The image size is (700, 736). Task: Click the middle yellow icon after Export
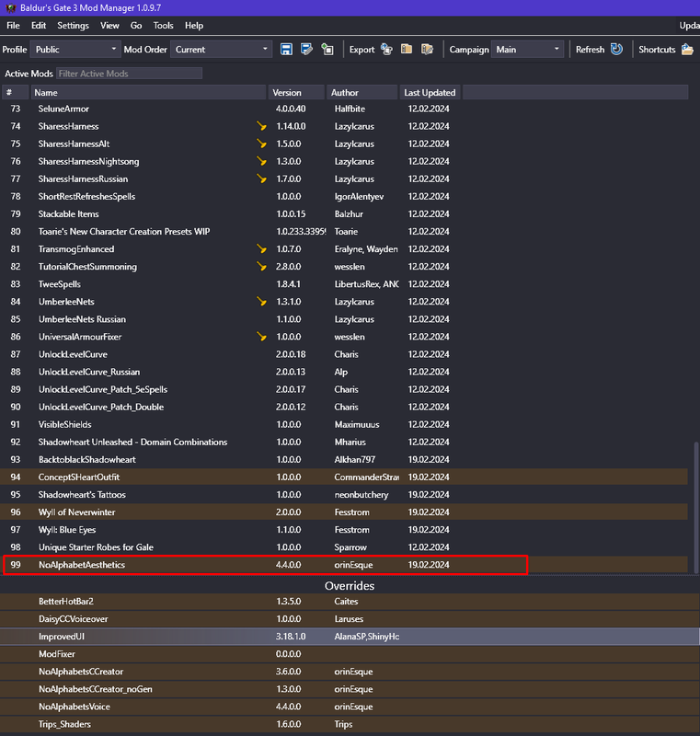pos(407,50)
